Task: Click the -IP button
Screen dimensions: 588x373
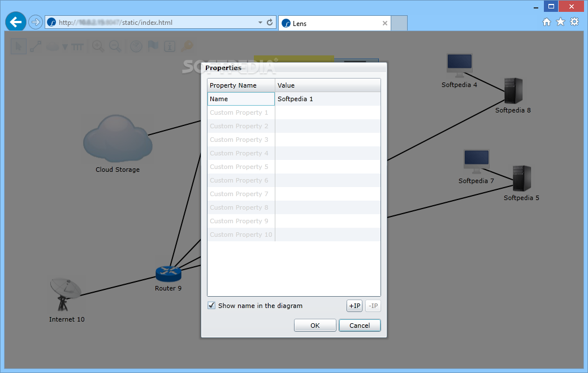Action: pos(373,306)
